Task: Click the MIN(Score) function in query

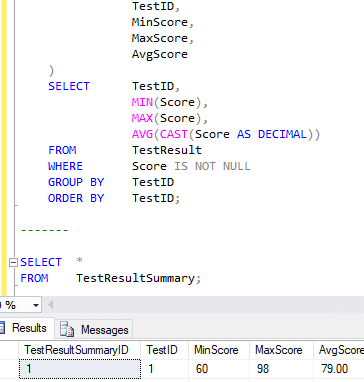Action: (166, 102)
